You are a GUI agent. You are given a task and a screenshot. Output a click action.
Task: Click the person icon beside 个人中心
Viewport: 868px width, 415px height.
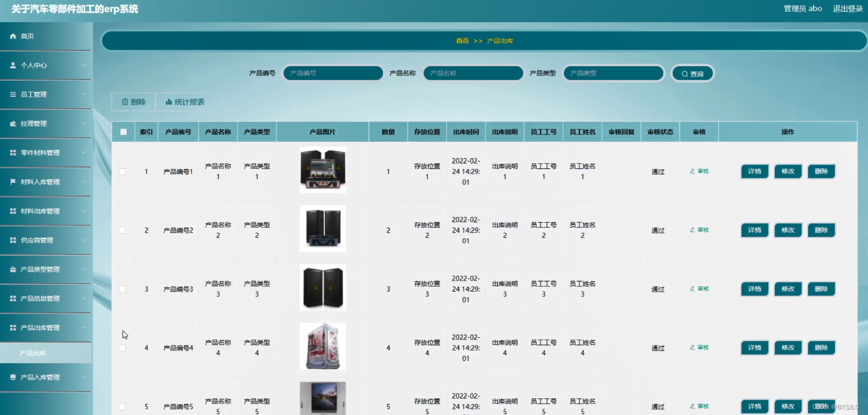pos(13,65)
